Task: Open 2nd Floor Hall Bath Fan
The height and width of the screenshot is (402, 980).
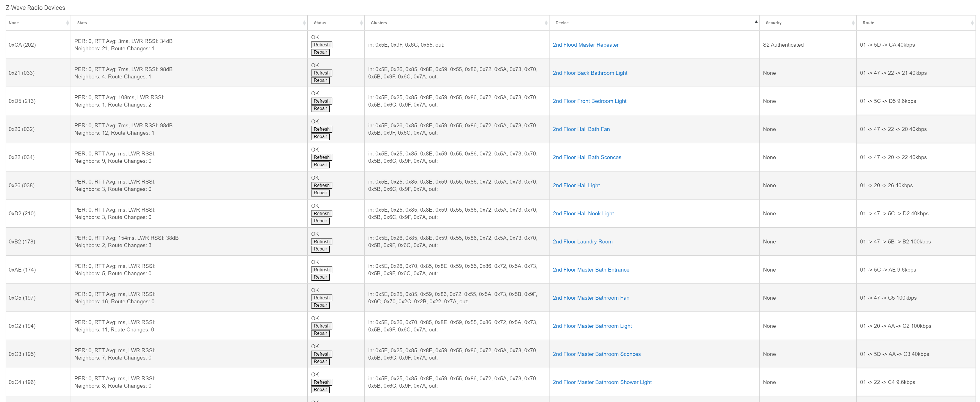Action: click(x=581, y=129)
